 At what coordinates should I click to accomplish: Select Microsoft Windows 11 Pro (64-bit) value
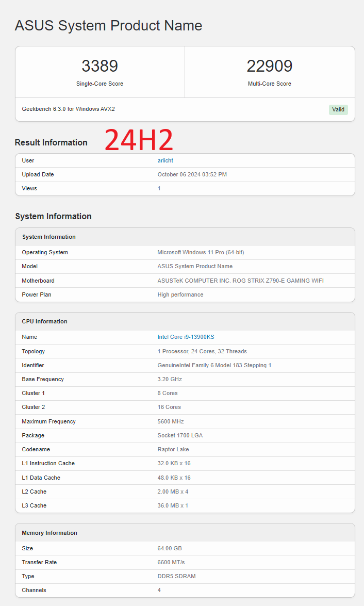pyautogui.click(x=201, y=252)
